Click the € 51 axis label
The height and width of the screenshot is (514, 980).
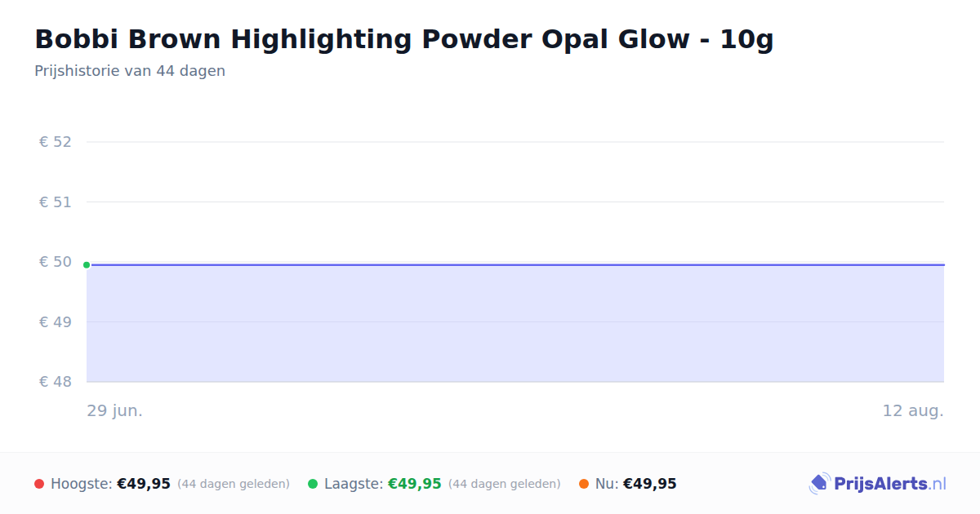56,202
